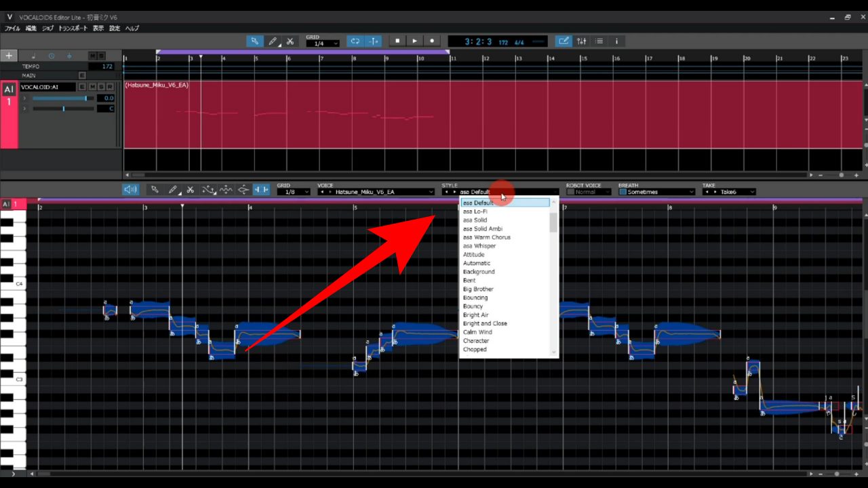Select the scissors tool in piano roll toolbar
Viewport: 868px width, 488px height.
click(191, 190)
